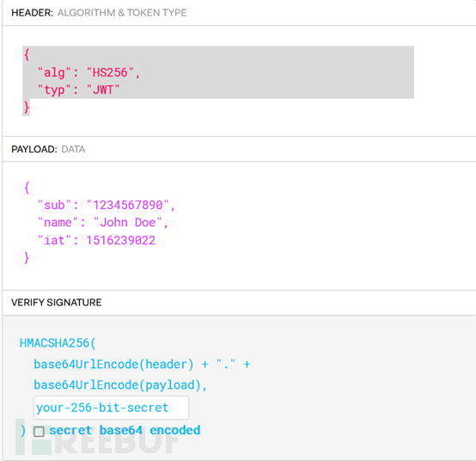
Task: Click the "secret base64 encoded" label text
Action: tap(125, 430)
